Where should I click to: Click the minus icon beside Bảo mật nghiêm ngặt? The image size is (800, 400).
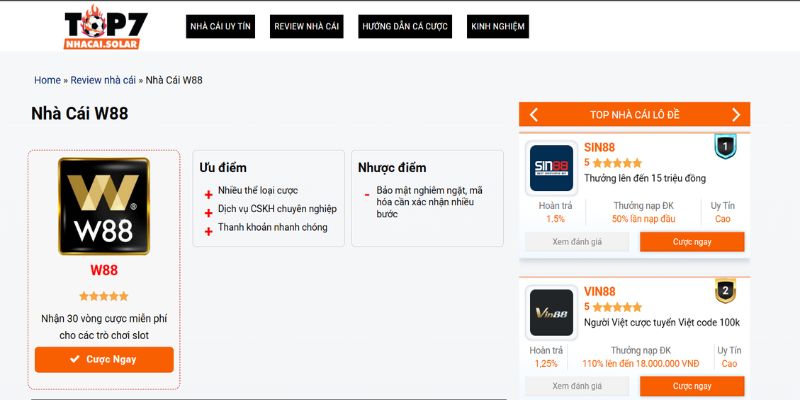click(x=366, y=195)
